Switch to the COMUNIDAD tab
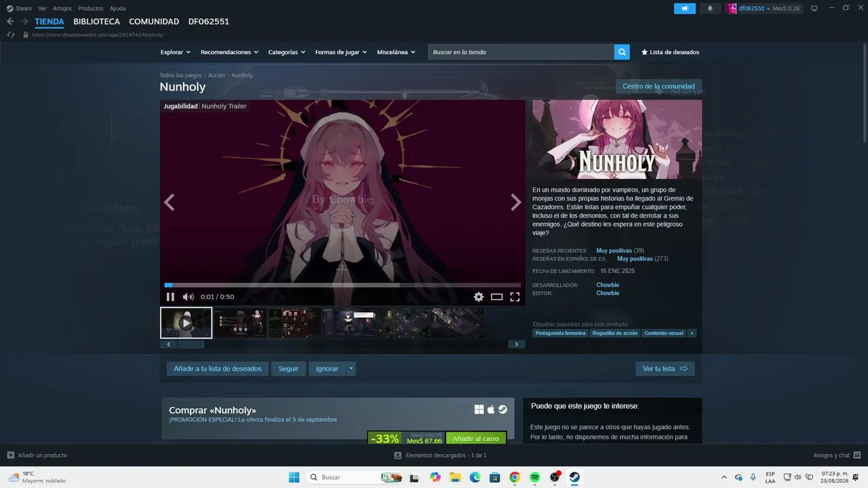Image resolution: width=868 pixels, height=488 pixels. click(x=154, y=22)
